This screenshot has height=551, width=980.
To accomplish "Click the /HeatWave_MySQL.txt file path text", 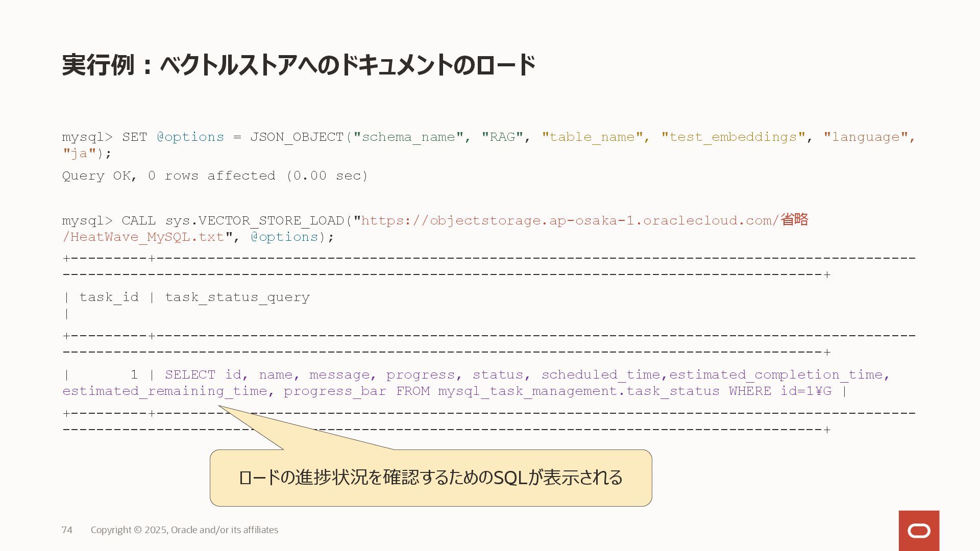I will 143,237.
